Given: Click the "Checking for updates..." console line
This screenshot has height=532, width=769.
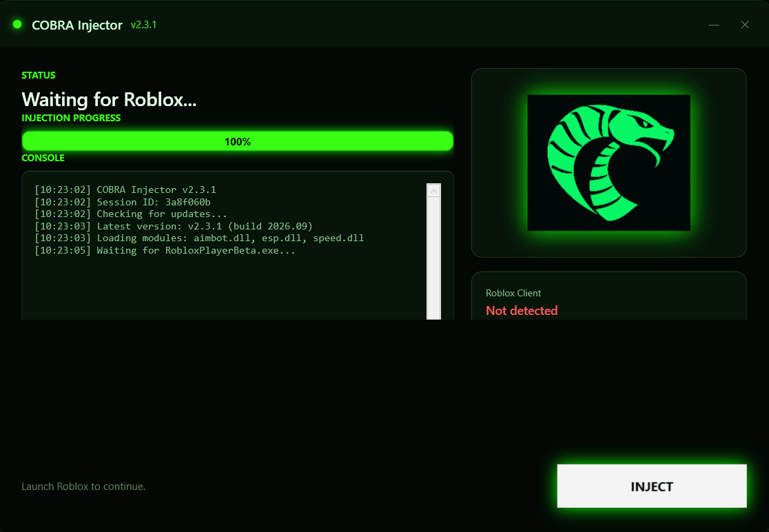Looking at the screenshot, I should 131,214.
